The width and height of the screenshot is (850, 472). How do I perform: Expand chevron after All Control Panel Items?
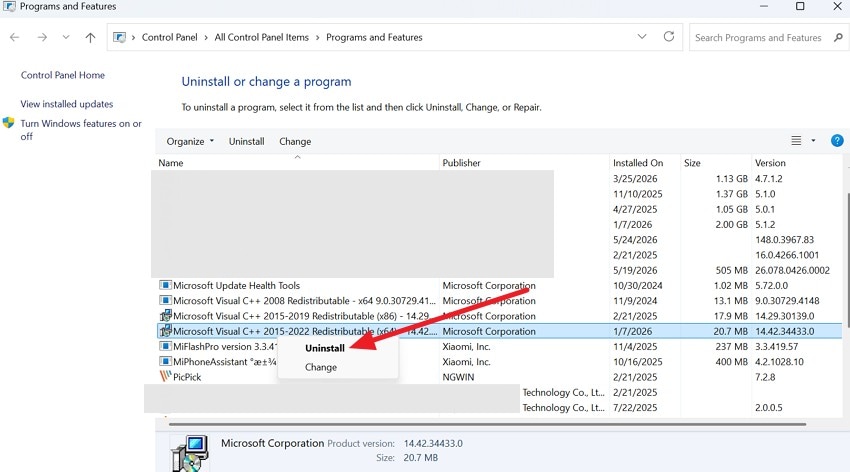coord(317,37)
